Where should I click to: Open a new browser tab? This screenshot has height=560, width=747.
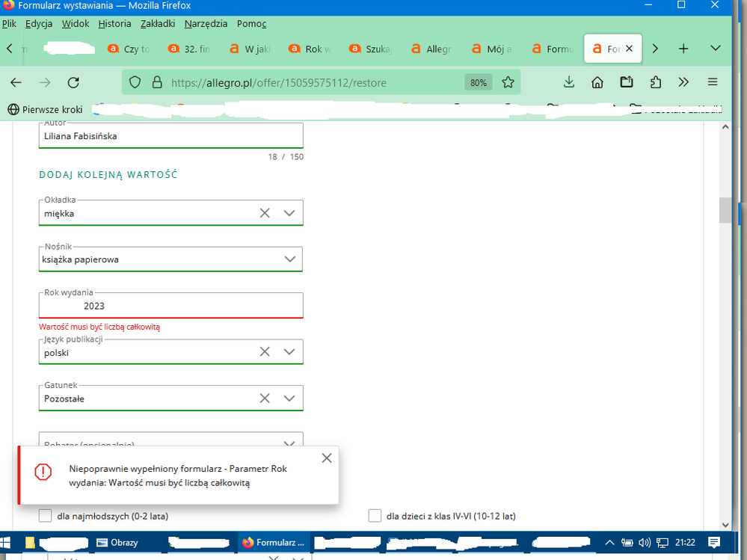(683, 49)
